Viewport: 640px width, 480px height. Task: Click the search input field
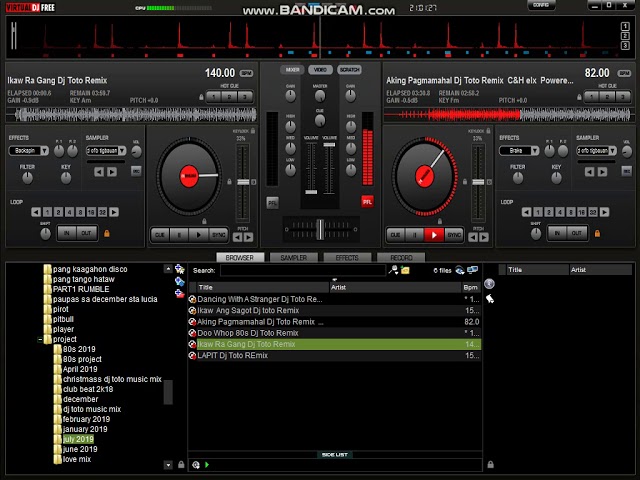point(302,270)
